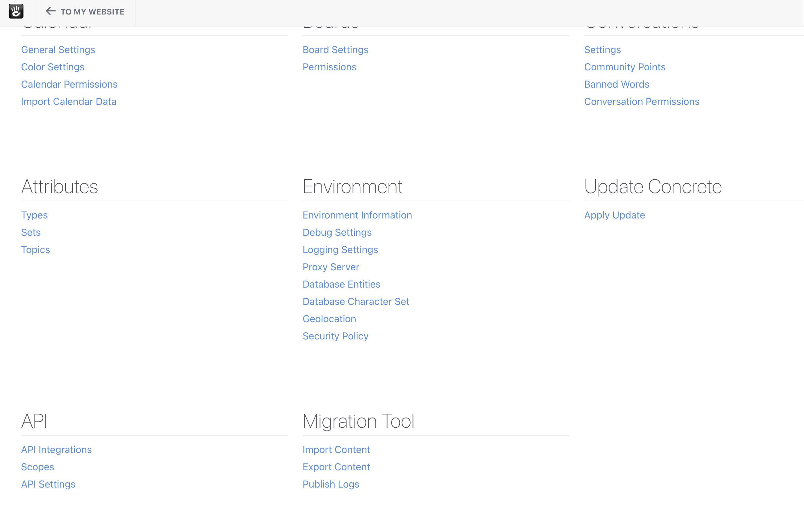Open Database Character Set settings
The height and width of the screenshot is (532, 804).
coord(356,301)
